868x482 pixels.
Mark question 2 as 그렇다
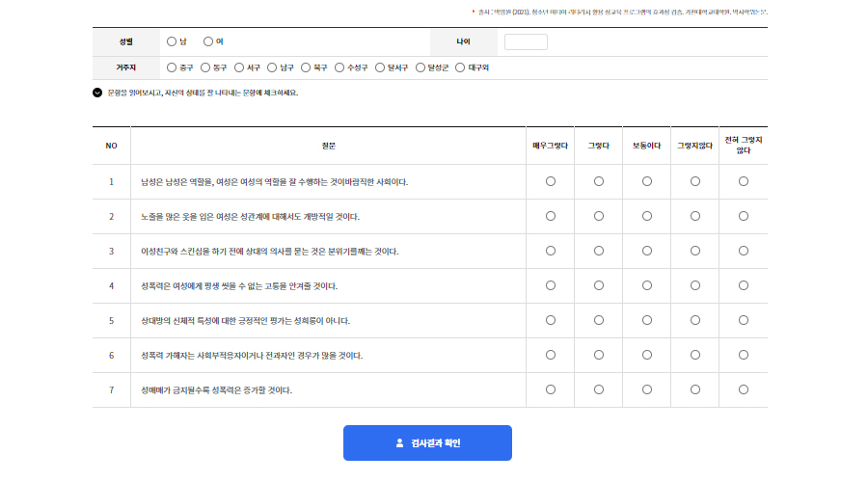(598, 216)
